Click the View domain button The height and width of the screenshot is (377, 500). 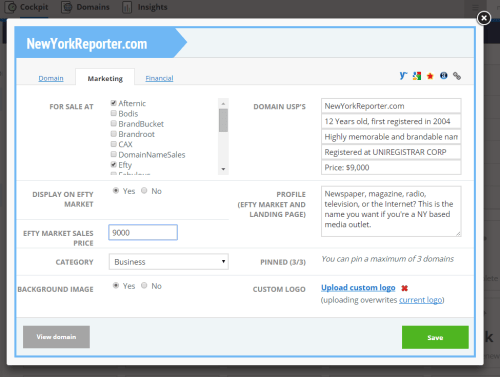point(56,337)
